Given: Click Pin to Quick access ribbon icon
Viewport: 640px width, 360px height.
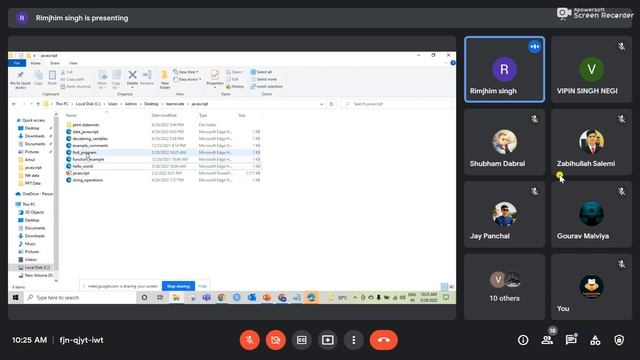Looking at the screenshot, I should click(20, 80).
